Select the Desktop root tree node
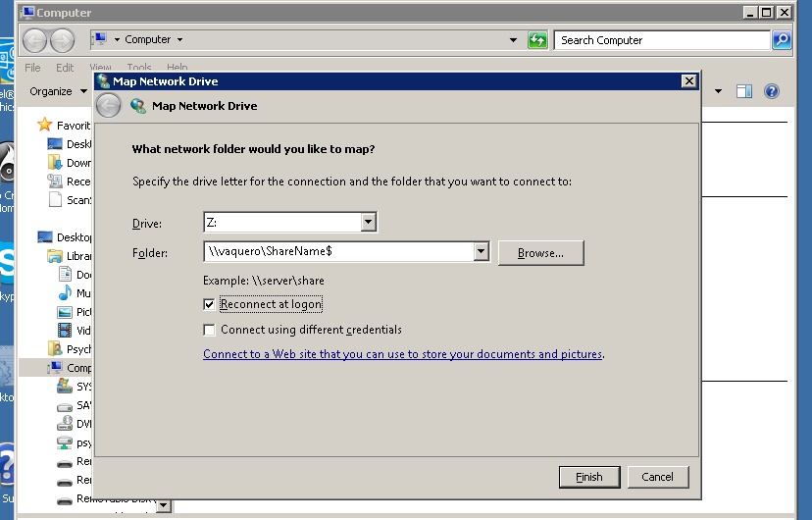 click(64, 237)
